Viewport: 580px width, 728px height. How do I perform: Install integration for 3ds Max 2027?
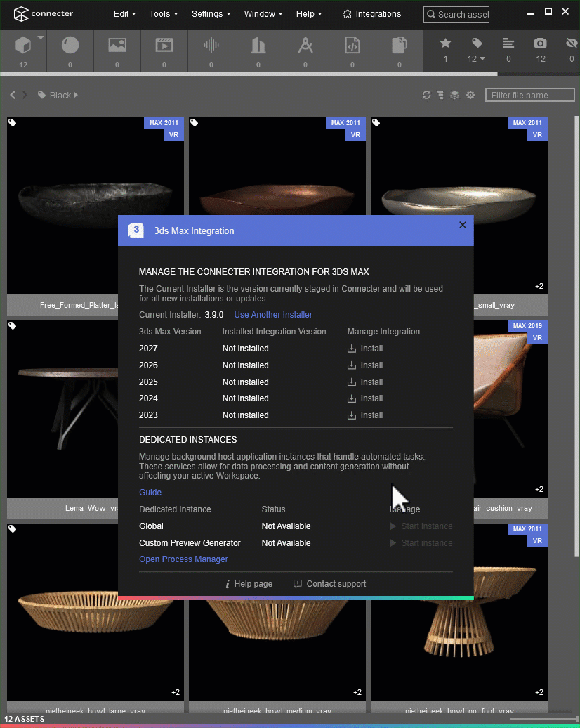(x=365, y=349)
